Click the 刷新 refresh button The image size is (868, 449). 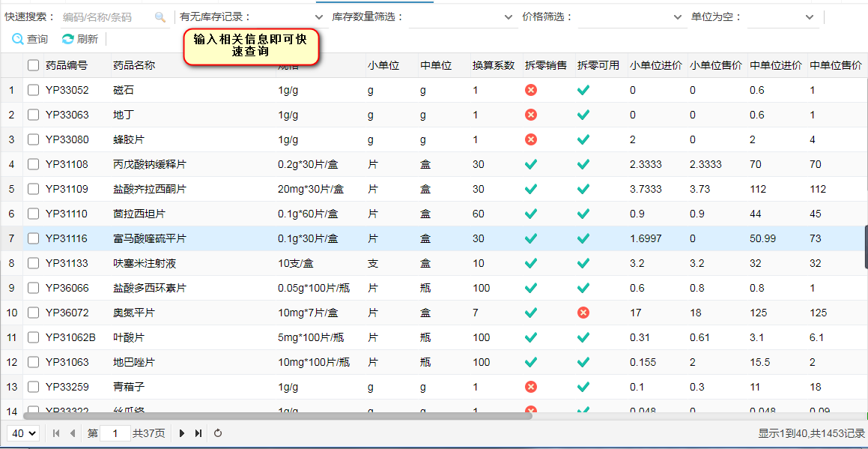click(79, 39)
